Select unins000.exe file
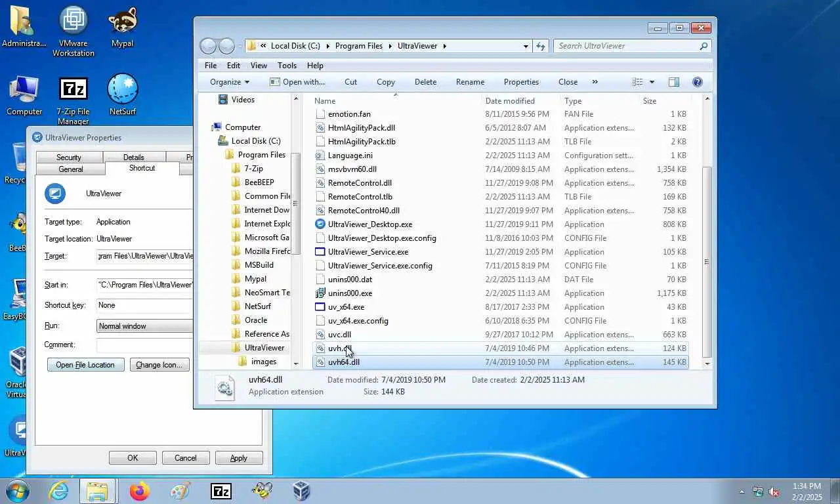The width and height of the screenshot is (840, 504). pos(350,293)
